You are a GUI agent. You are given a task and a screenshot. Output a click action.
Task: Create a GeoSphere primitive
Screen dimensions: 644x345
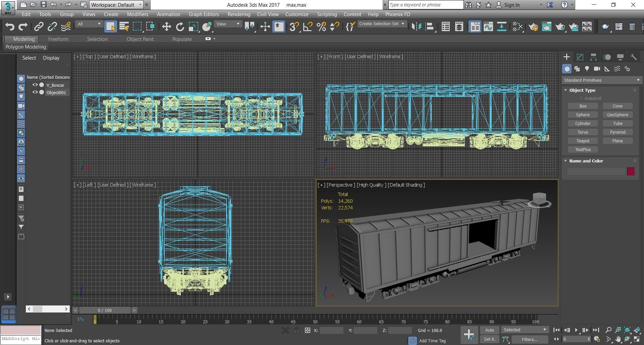coord(618,115)
